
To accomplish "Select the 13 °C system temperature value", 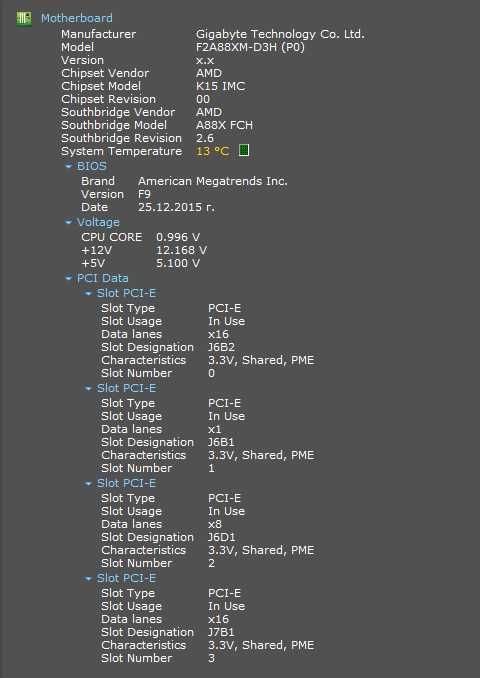I will coord(212,151).
